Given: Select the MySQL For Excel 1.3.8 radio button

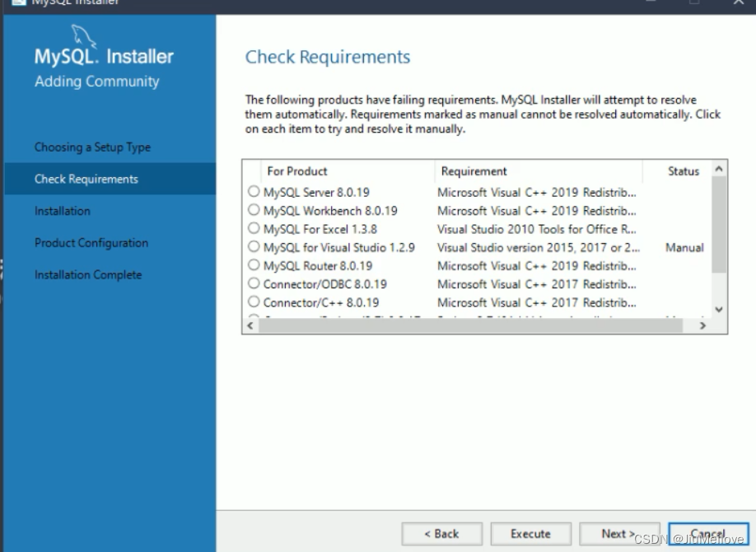Looking at the screenshot, I should click(x=254, y=228).
